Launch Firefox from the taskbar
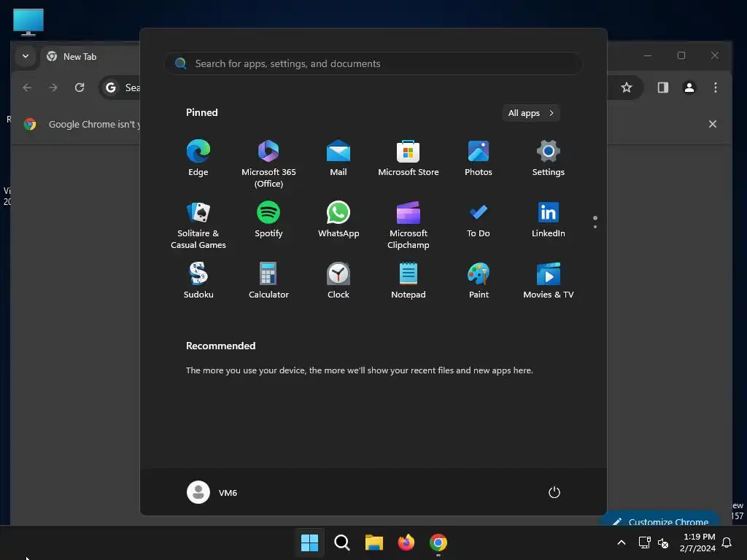Image resolution: width=747 pixels, height=560 pixels. tap(406, 542)
